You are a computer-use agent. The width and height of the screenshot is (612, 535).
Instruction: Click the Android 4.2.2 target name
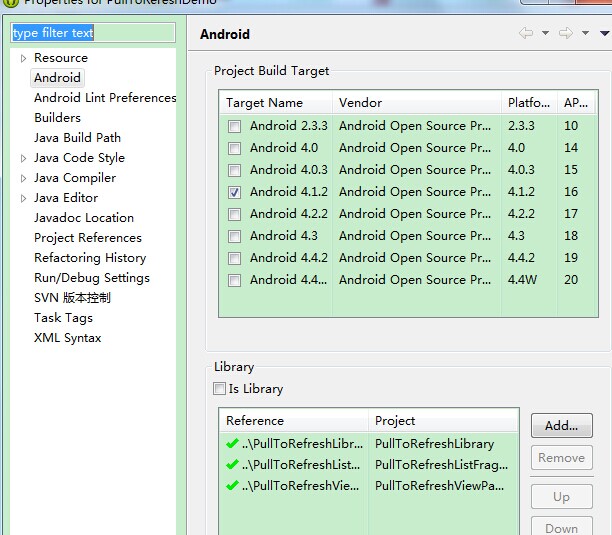(x=289, y=214)
